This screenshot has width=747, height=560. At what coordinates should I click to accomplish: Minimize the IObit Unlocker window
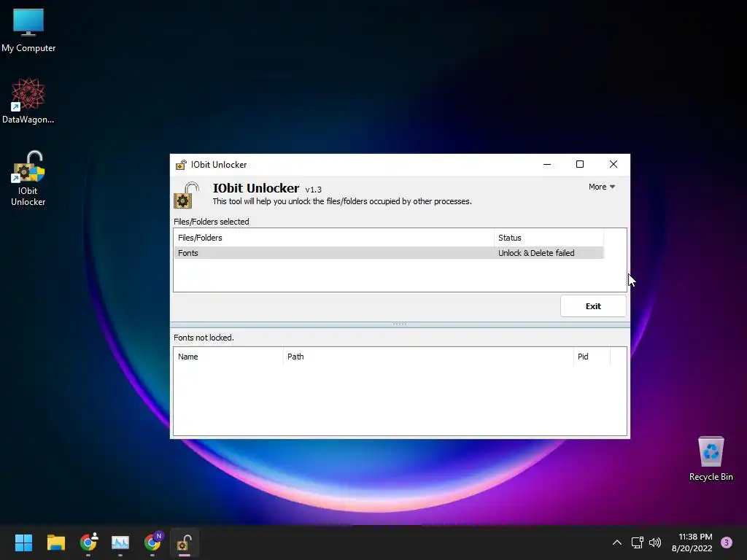click(x=547, y=164)
